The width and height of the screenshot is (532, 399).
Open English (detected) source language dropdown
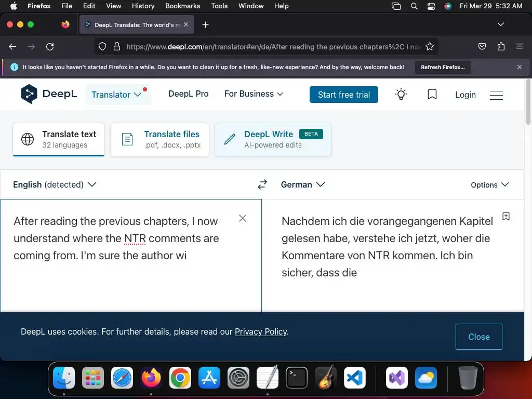point(55,184)
